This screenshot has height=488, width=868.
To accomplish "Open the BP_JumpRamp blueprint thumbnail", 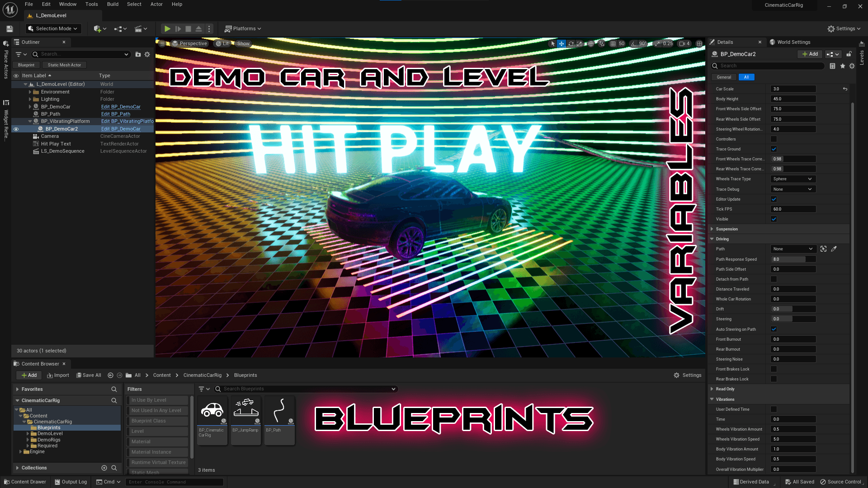I will pyautogui.click(x=246, y=410).
